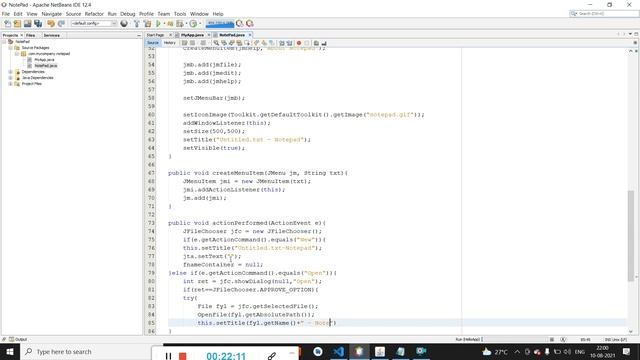
Task: Switch to the Files tab
Action: pyautogui.click(x=31, y=36)
